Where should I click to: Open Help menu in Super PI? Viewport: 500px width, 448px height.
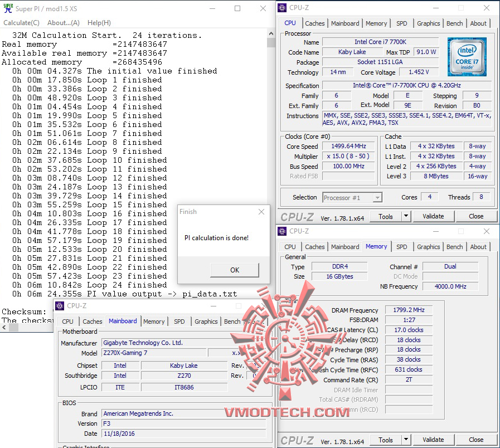(x=99, y=23)
